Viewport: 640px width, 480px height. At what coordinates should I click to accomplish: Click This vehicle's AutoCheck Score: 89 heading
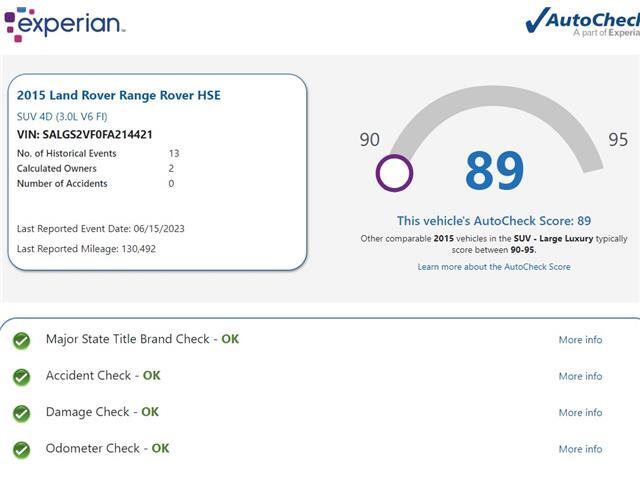(x=494, y=221)
